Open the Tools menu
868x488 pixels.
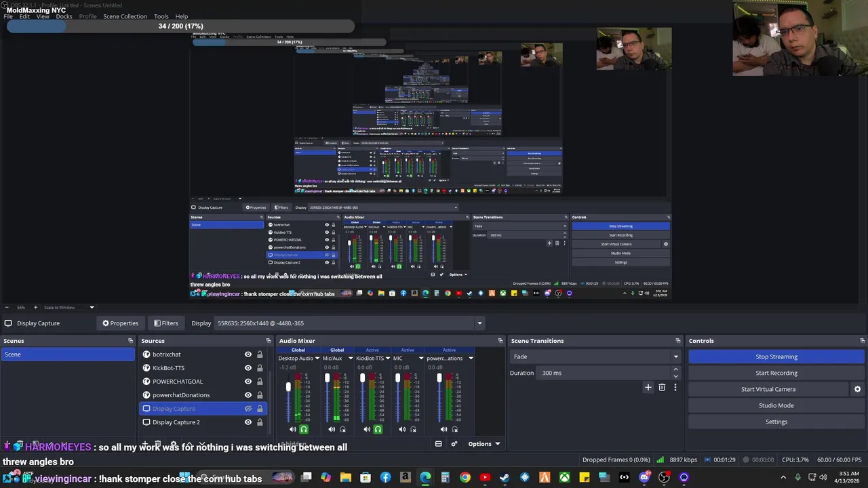tap(161, 16)
